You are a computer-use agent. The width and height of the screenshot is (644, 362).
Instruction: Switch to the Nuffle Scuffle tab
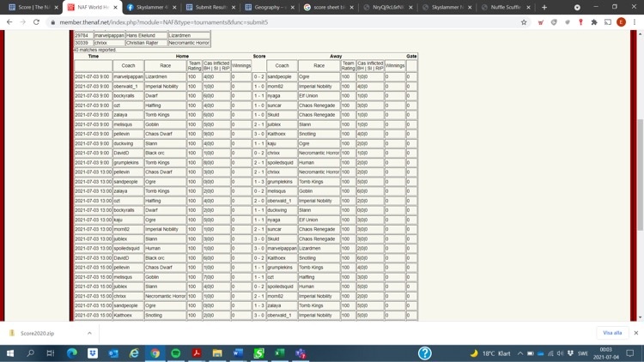(x=505, y=7)
